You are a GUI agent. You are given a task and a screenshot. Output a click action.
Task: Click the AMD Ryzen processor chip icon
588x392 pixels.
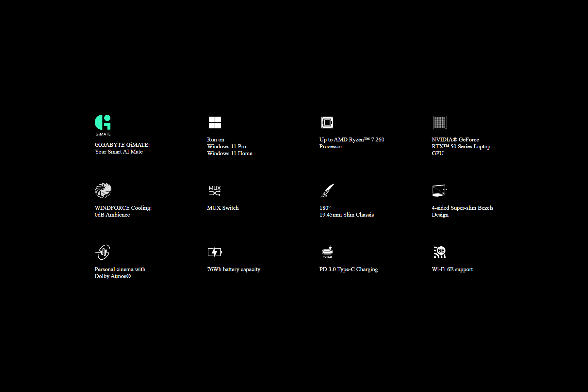[x=327, y=122]
